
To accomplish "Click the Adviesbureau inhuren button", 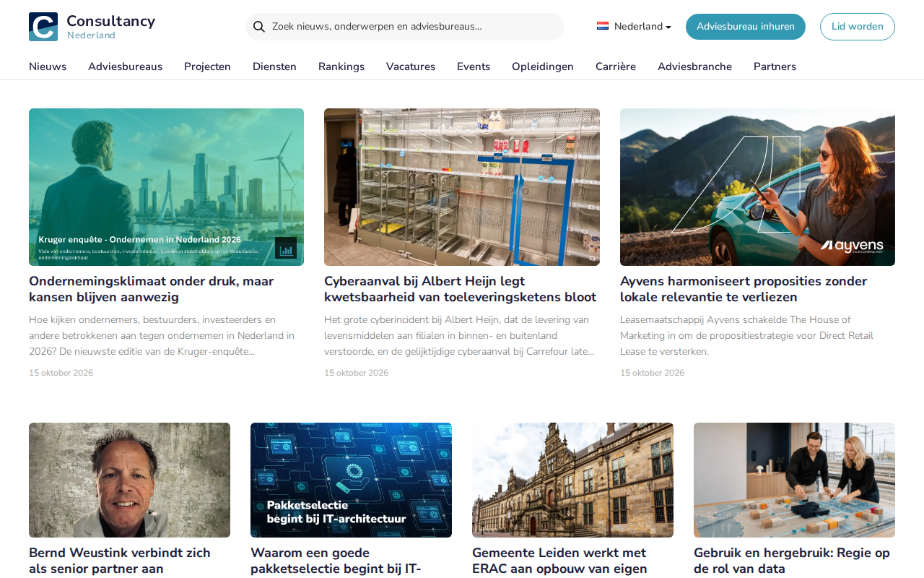I will [x=746, y=27].
